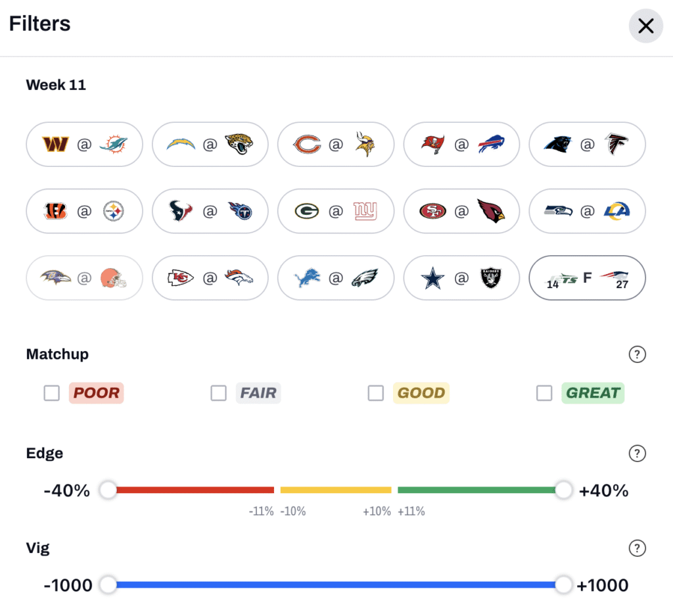The image size is (673, 616).
Task: Select the Chargers at Jaguars game
Action: [210, 144]
